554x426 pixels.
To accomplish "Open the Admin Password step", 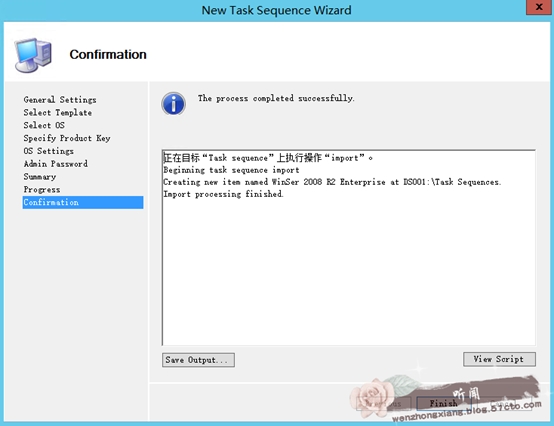I will point(55,164).
